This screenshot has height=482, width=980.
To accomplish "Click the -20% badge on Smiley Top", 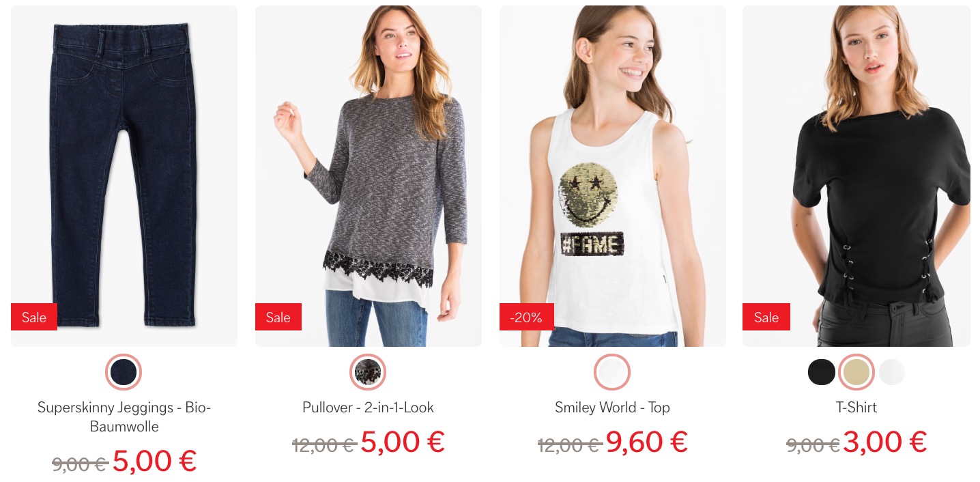I will pos(526,317).
